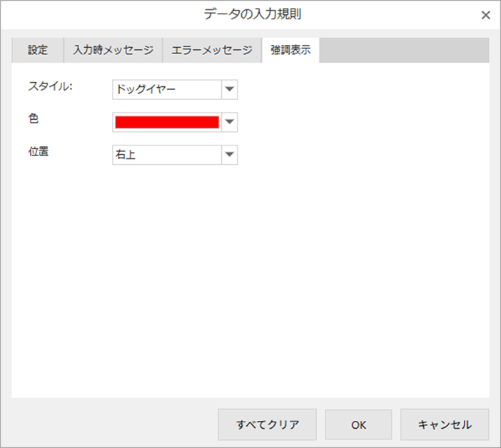Image resolution: width=501 pixels, height=448 pixels.
Task: Click the スタイル: label
Action: point(51,87)
